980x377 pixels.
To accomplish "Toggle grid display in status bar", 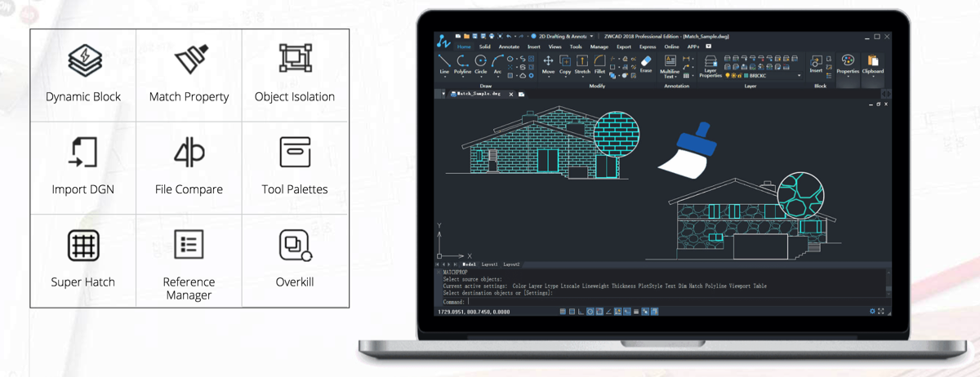I will 572,312.
